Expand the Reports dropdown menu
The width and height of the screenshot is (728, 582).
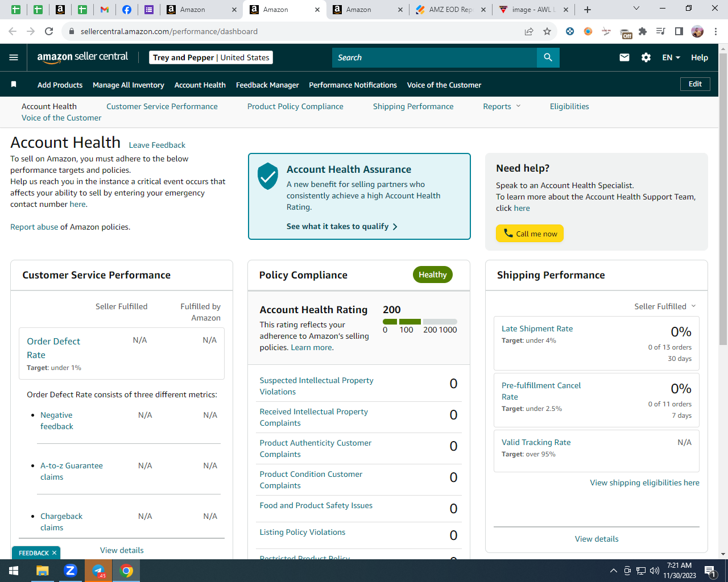(x=502, y=106)
